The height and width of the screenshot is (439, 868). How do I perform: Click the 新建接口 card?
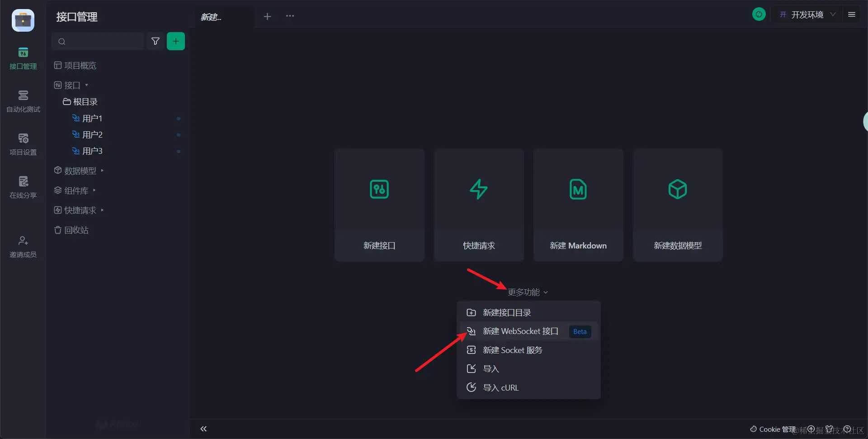(379, 205)
